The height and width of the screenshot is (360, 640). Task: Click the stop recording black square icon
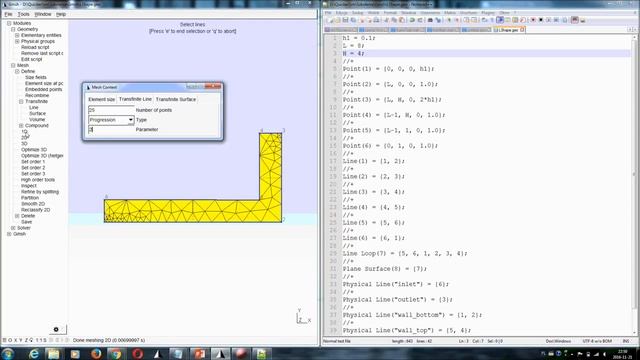pyautogui.click(x=541, y=20)
